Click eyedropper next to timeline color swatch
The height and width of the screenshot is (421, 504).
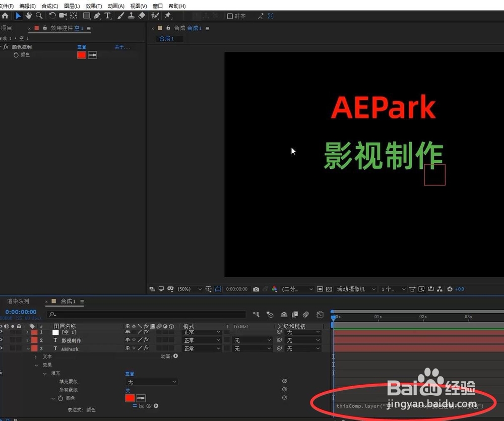[x=141, y=398]
